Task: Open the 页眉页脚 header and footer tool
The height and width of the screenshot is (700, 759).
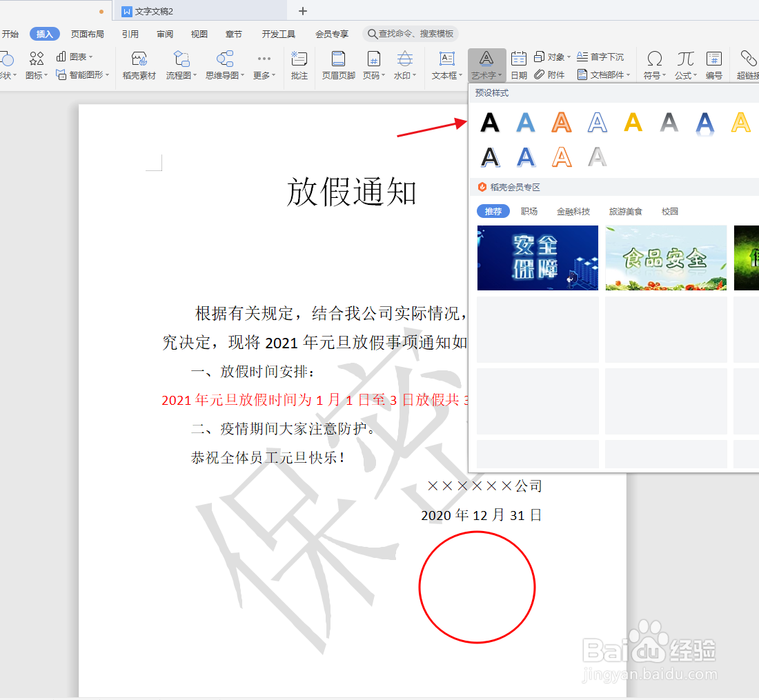Action: coord(337,66)
